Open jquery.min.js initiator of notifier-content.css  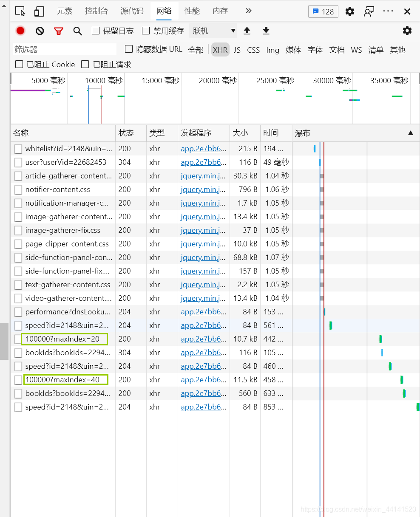coord(203,189)
